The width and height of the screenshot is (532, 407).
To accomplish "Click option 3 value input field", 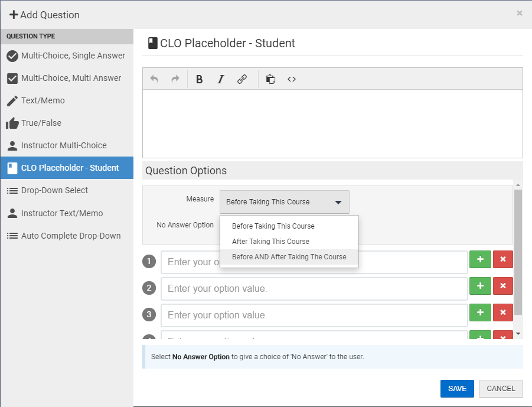I will [x=314, y=315].
